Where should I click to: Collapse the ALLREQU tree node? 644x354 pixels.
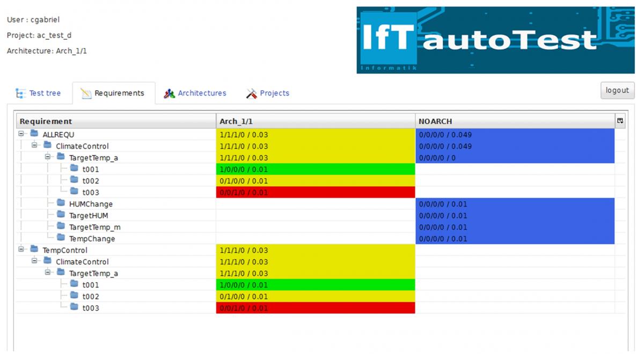[21, 134]
